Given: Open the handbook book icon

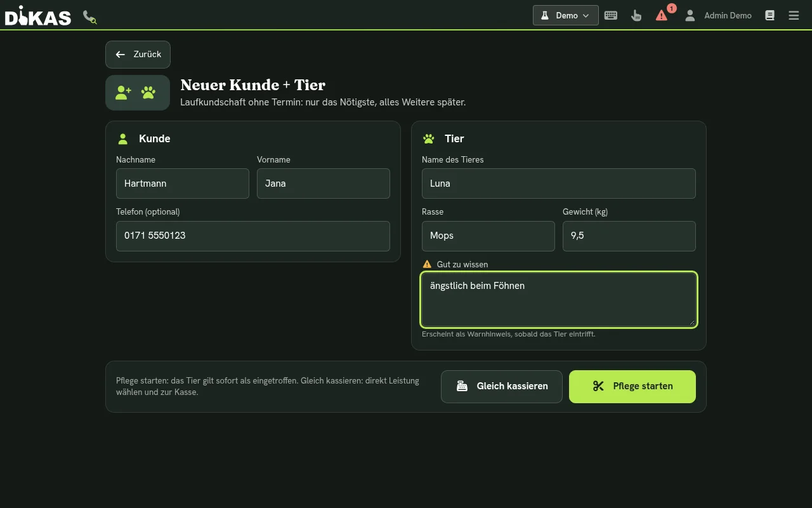Looking at the screenshot, I should coord(769,15).
